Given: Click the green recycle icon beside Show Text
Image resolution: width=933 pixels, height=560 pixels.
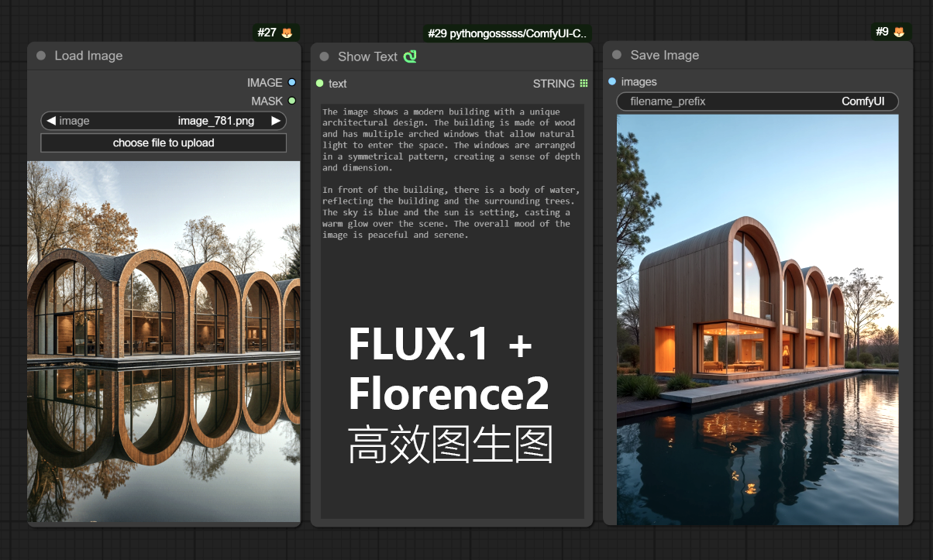Looking at the screenshot, I should [410, 57].
